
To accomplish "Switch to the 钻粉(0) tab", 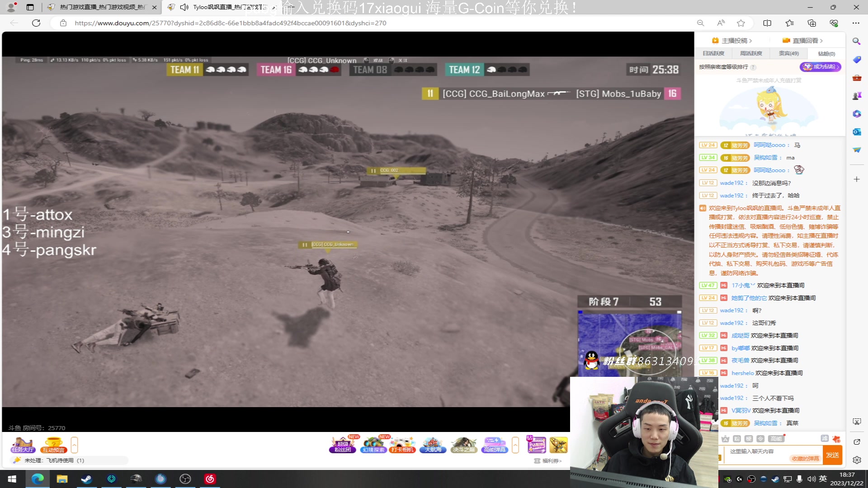I will pyautogui.click(x=826, y=53).
